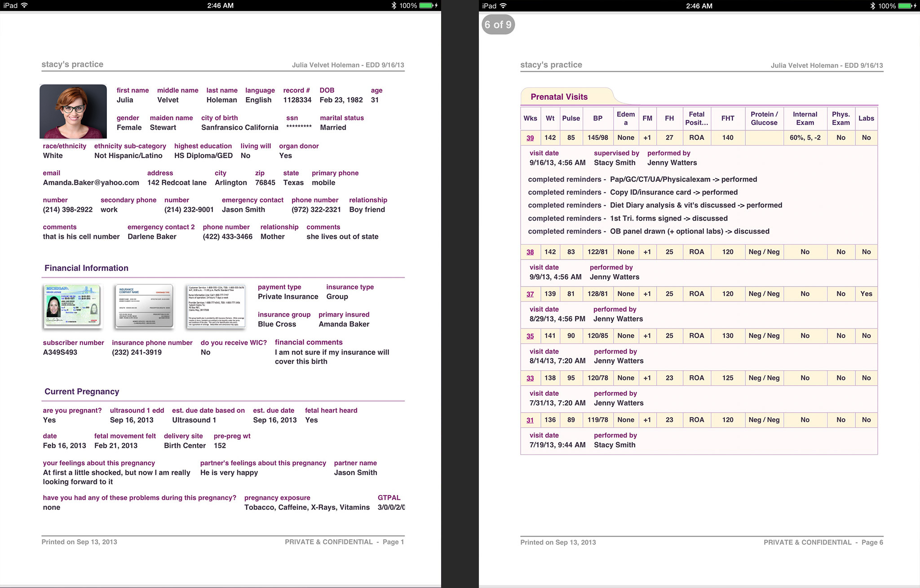Select record number 1128334

297,100
